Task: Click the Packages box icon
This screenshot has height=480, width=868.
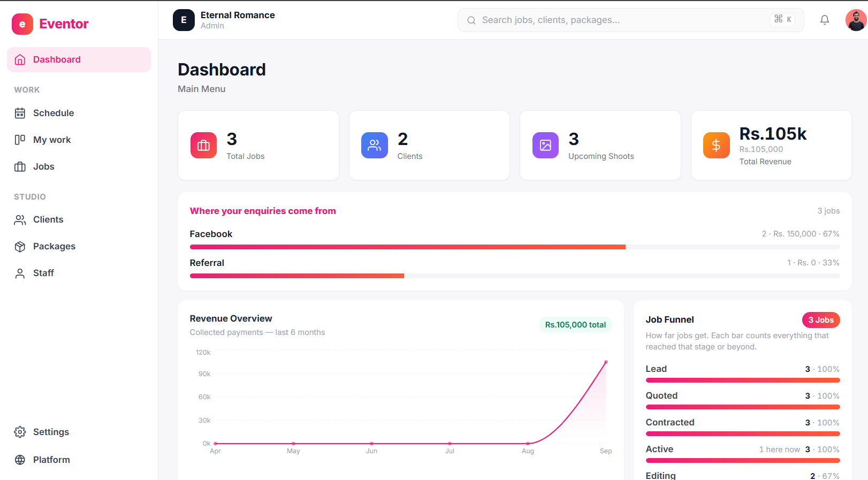Action: (x=20, y=246)
